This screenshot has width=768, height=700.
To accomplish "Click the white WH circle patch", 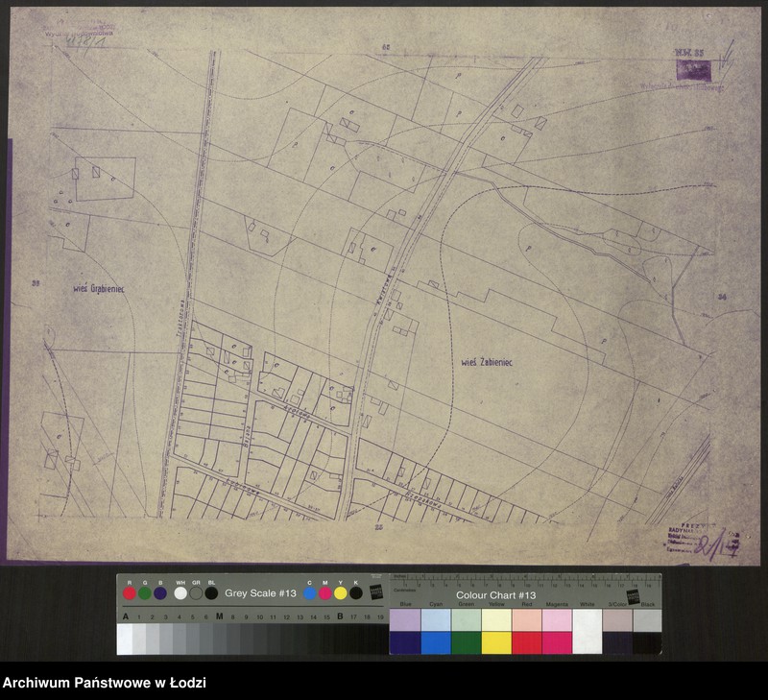I will [x=180, y=593].
